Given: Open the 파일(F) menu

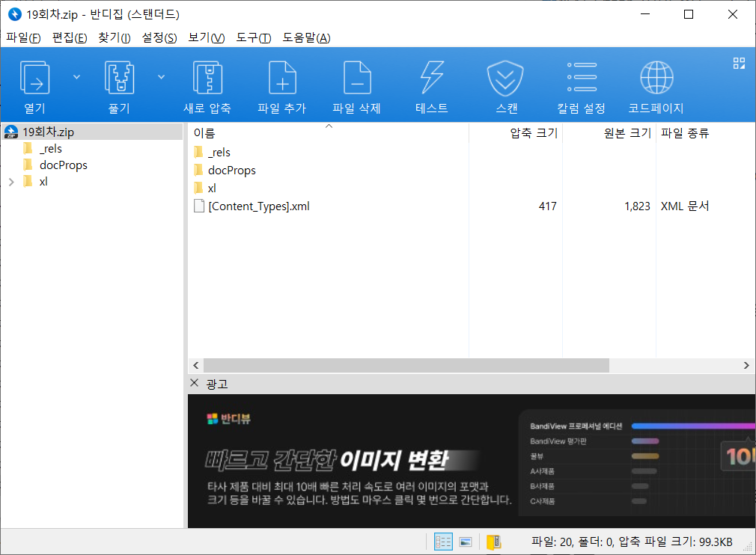Looking at the screenshot, I should coord(23,37).
